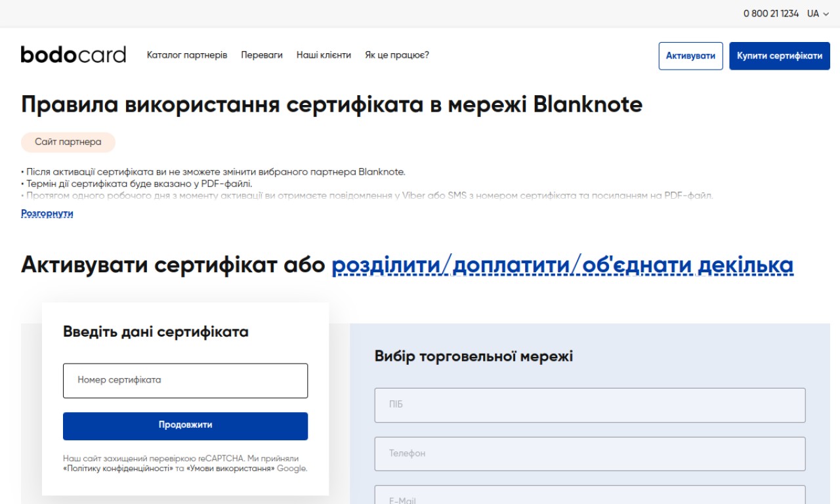The width and height of the screenshot is (840, 504).
Task: Open Переваги menu item
Action: pyautogui.click(x=262, y=55)
